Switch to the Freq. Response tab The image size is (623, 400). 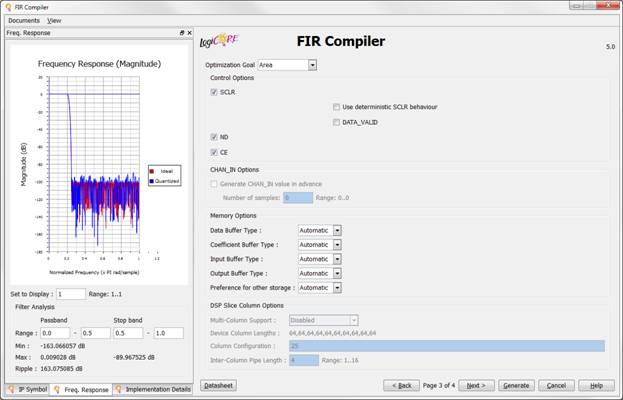(81, 390)
